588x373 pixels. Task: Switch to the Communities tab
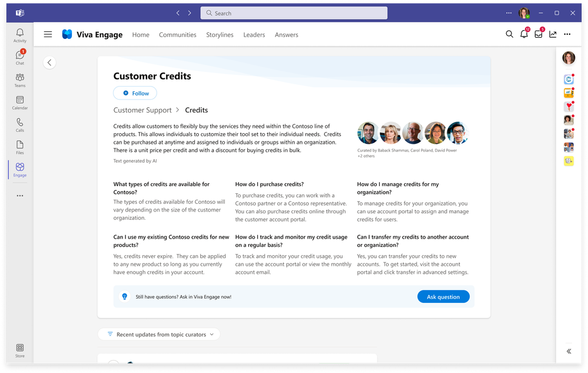point(178,35)
